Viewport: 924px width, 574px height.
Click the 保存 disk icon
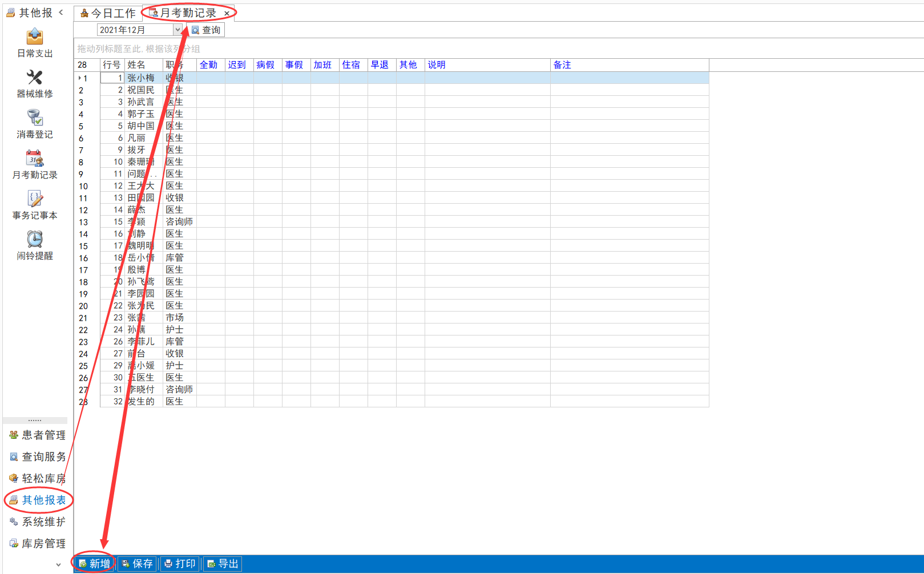pos(126,564)
